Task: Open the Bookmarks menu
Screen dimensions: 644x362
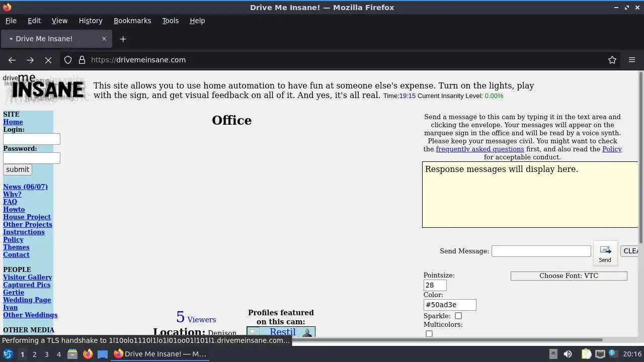Action: tap(132, 21)
